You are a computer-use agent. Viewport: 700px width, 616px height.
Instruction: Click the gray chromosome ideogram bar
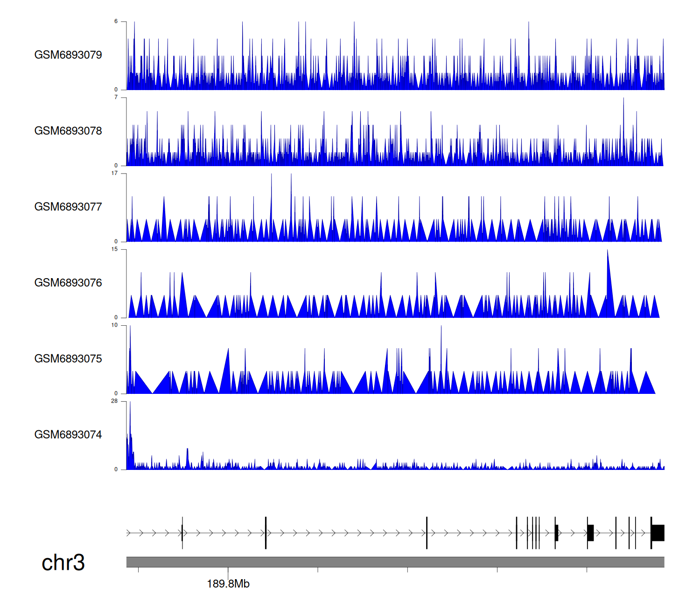point(395,562)
